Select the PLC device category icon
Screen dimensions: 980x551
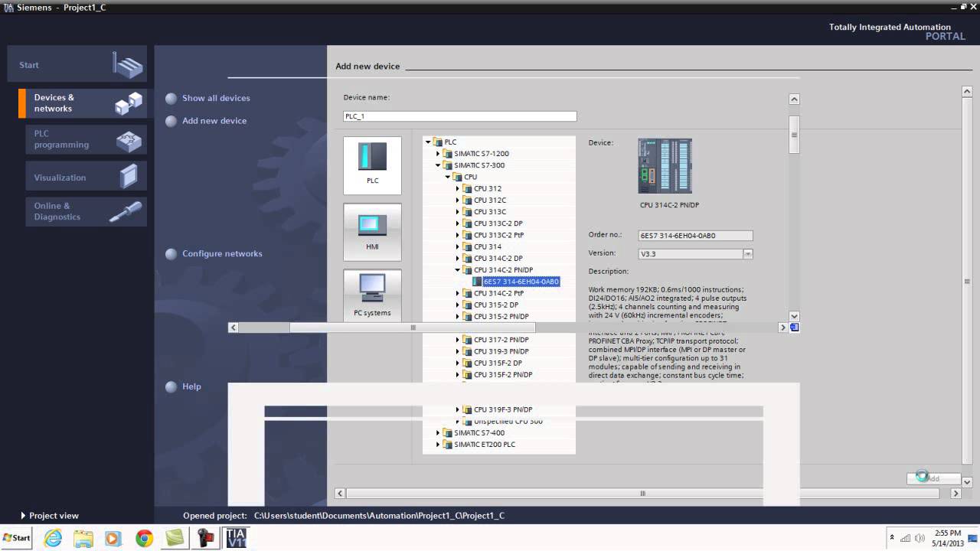[x=372, y=165]
